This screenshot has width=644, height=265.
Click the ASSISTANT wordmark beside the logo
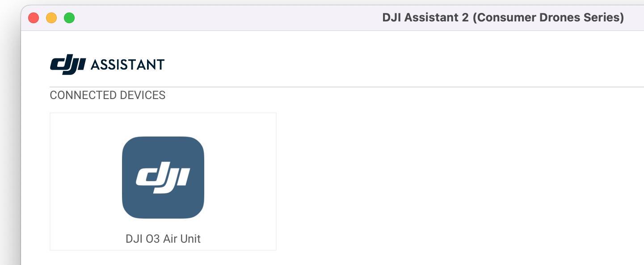[x=127, y=65]
